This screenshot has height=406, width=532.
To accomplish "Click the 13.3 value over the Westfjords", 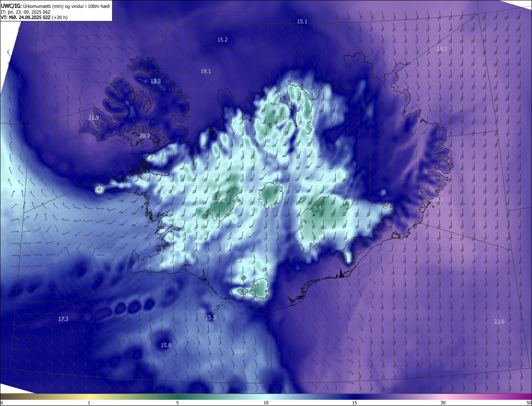I will click(155, 81).
